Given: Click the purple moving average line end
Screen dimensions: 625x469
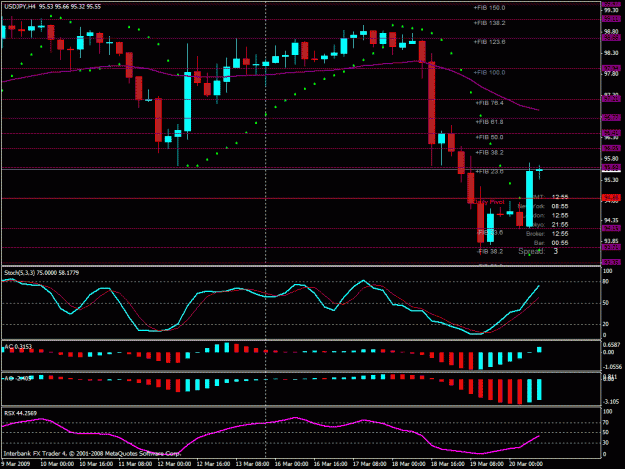Looking at the screenshot, I should [x=538, y=110].
